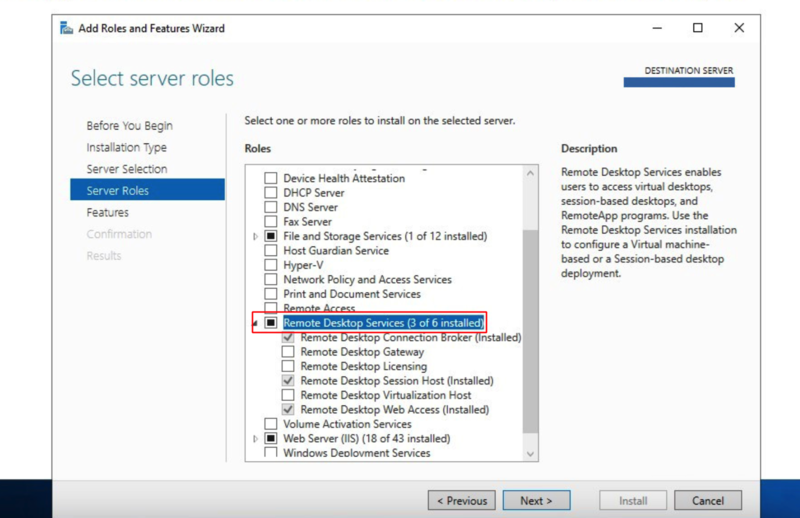This screenshot has height=518, width=800.
Task: Check Print and Document Services role
Action: tap(271, 294)
